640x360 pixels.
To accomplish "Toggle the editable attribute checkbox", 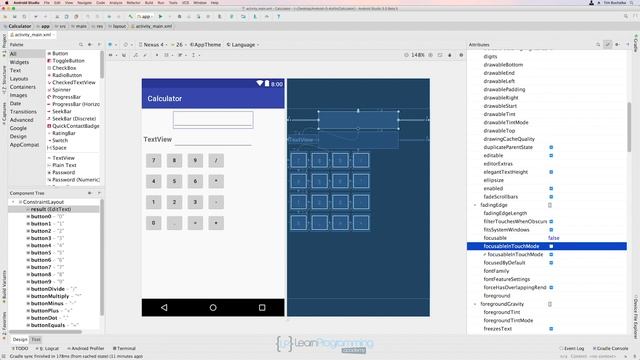I will coord(551,156).
